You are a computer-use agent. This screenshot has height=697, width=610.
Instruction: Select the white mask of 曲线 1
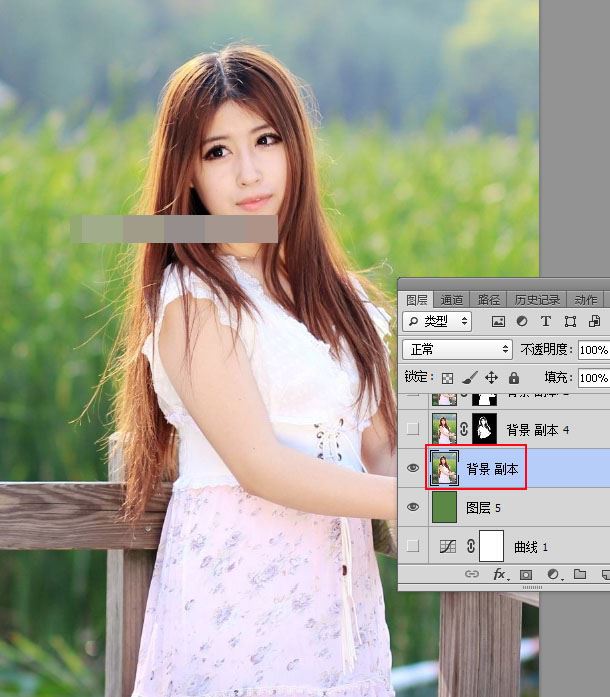491,546
